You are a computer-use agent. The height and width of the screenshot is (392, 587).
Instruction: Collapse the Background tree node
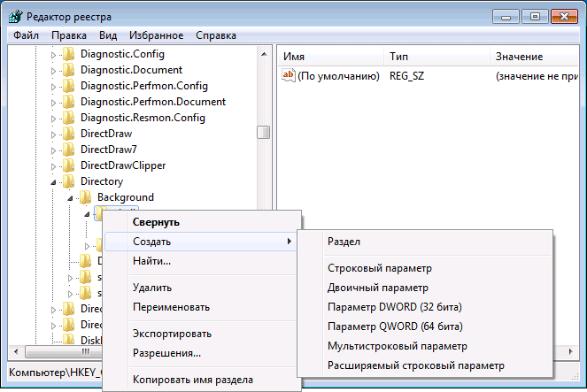click(x=70, y=198)
